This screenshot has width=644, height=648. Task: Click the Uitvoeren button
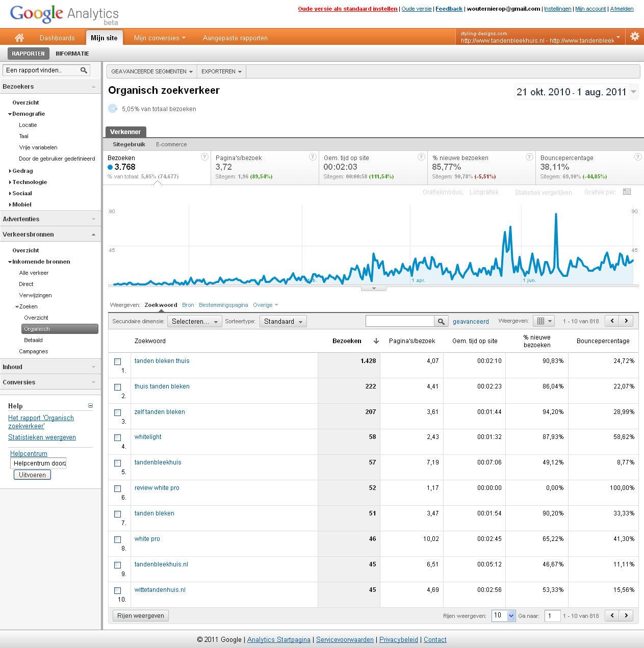point(32,475)
